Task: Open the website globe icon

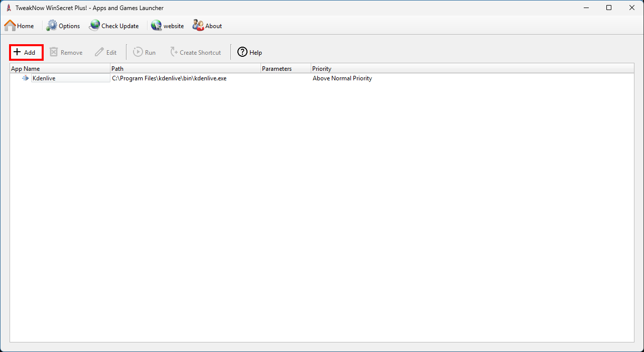Action: (157, 26)
